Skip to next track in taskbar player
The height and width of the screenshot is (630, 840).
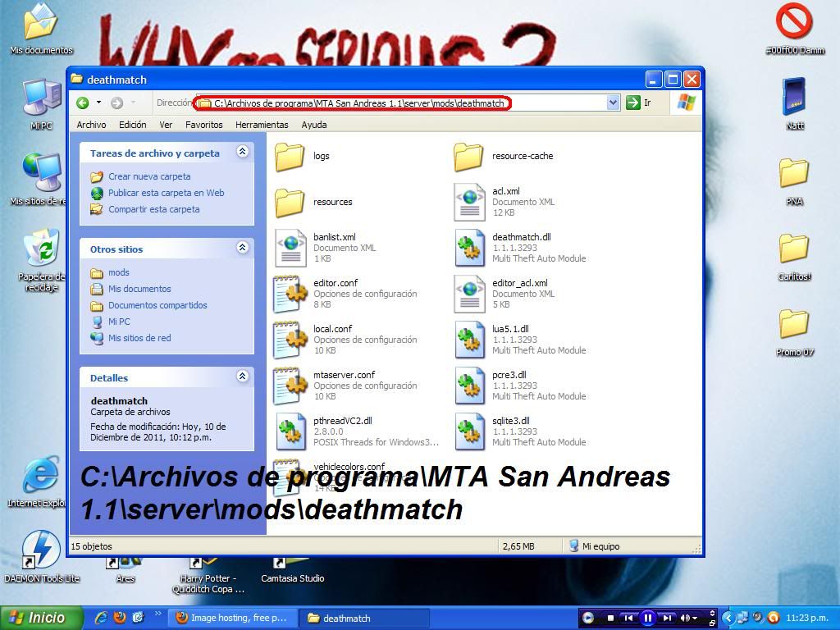[x=666, y=619]
